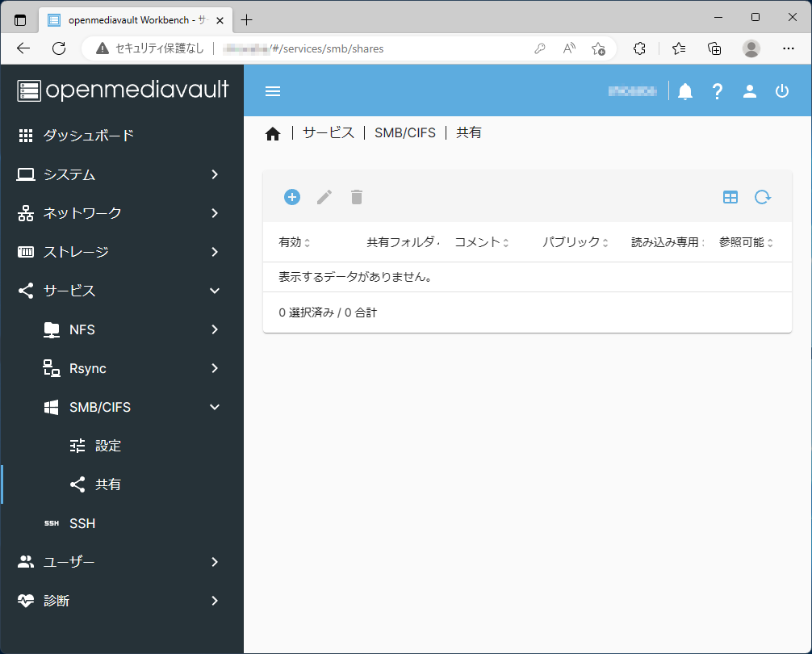The width and height of the screenshot is (812, 654).
Task: Open the notifications bell icon
Action: tap(685, 91)
